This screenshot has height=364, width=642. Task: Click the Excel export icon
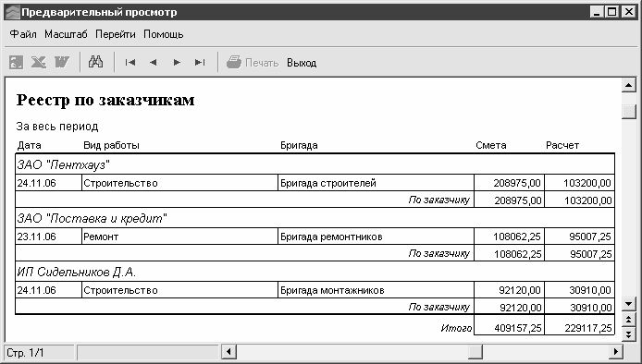point(39,63)
